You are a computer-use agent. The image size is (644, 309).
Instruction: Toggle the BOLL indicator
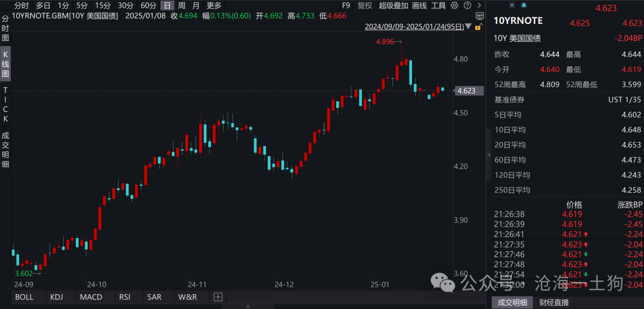24,296
